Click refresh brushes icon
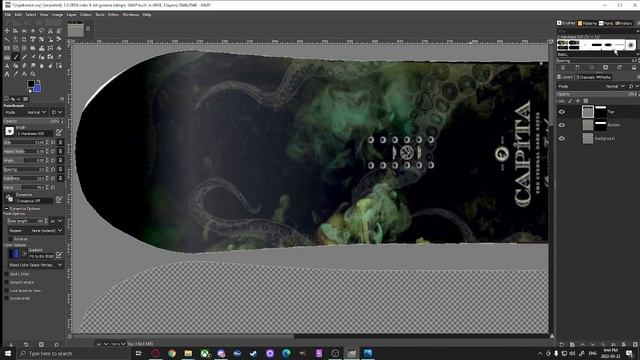The height and width of the screenshot is (360, 640). (x=619, y=67)
